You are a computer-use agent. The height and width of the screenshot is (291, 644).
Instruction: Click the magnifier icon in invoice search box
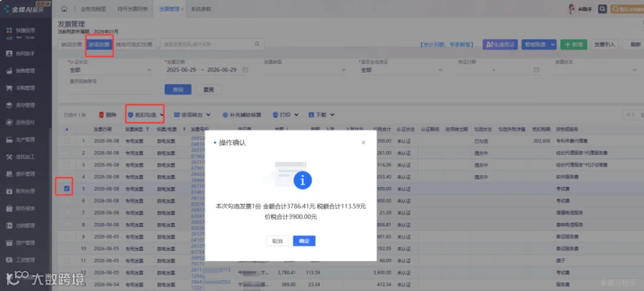pyautogui.click(x=257, y=44)
